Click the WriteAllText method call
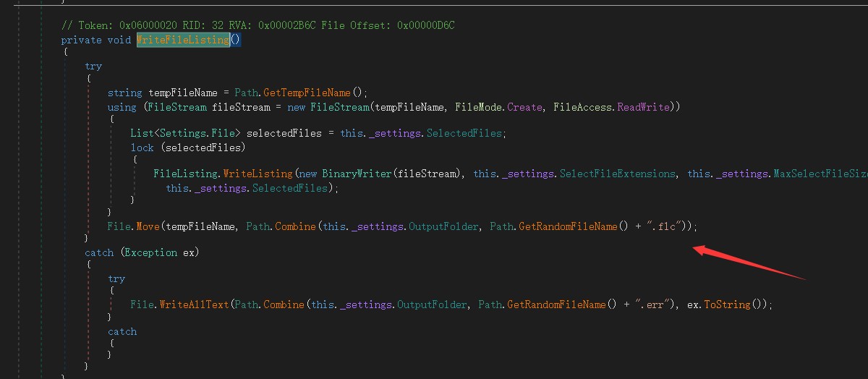Viewport: 868px width, 379px height. [x=193, y=305]
